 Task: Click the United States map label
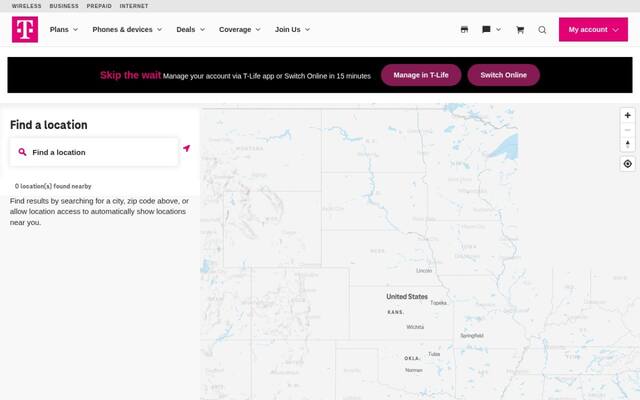pyautogui.click(x=407, y=297)
